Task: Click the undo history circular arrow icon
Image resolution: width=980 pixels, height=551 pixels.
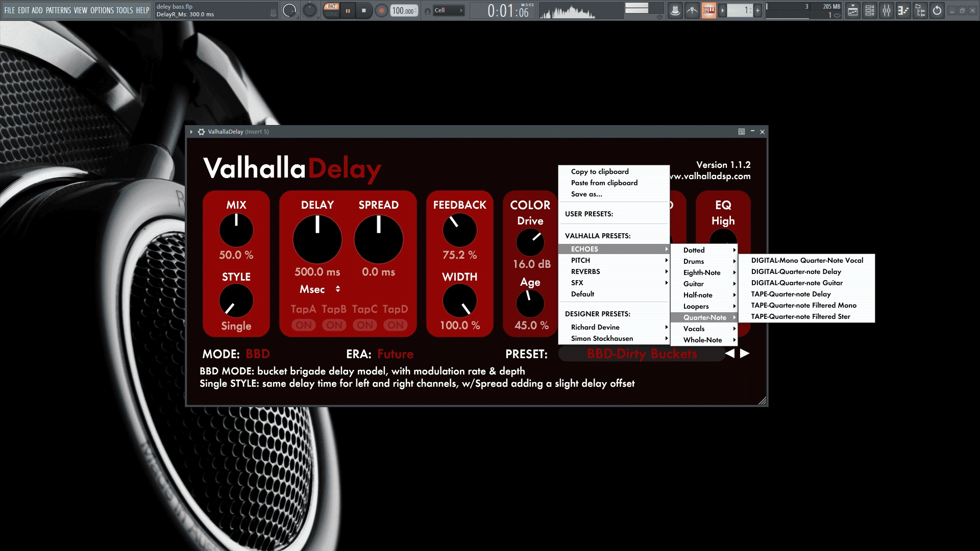Action: [937, 10]
